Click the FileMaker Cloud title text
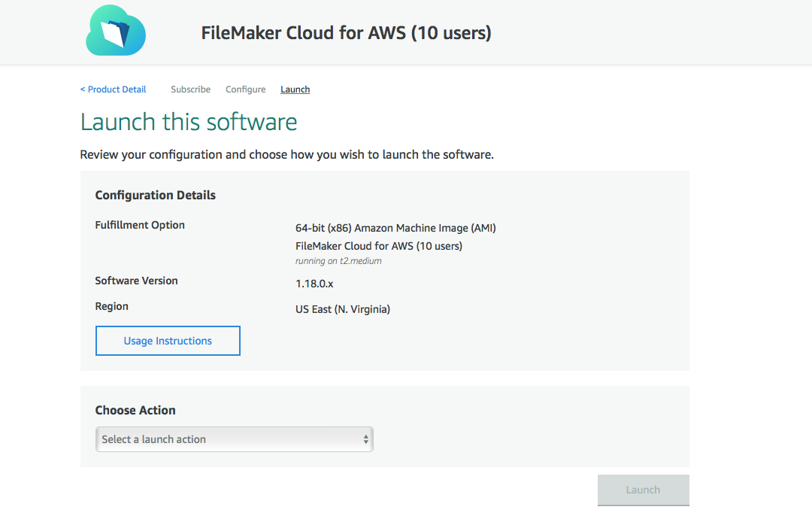 346,32
